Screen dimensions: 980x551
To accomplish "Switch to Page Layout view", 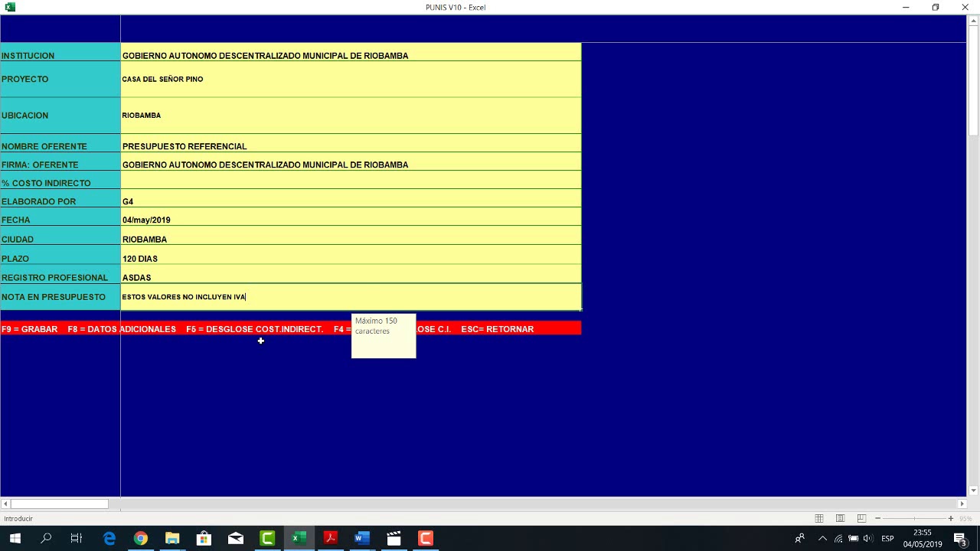I will coord(840,518).
